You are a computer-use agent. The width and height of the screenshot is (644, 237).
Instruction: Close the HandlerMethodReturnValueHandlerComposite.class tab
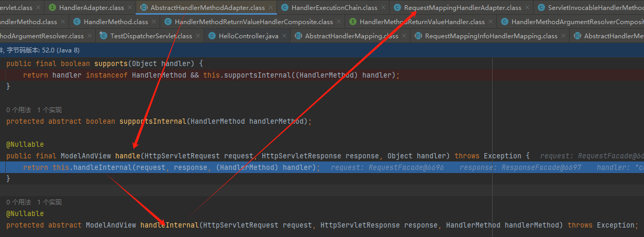pos(339,22)
